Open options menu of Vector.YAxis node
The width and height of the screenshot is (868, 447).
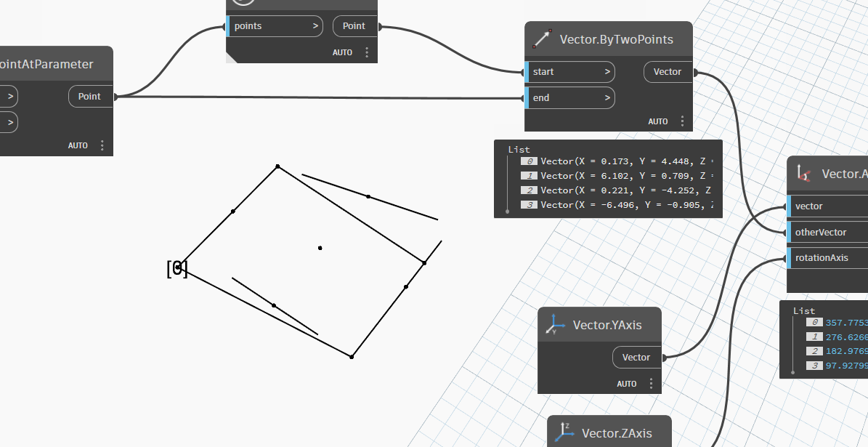click(x=651, y=383)
